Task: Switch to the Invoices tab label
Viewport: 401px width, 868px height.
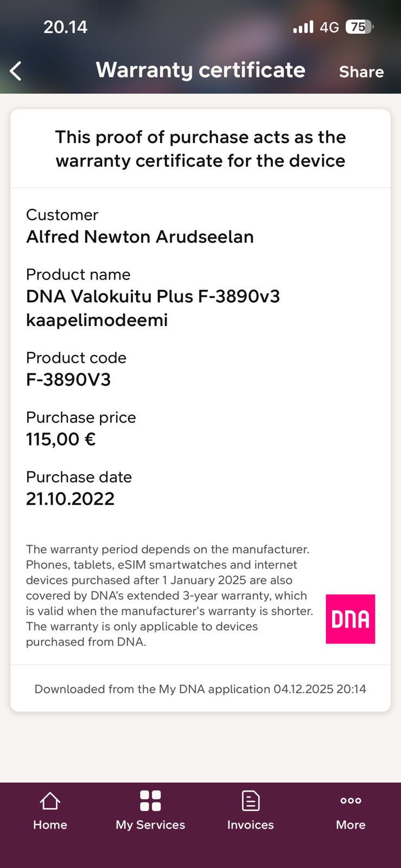Action: pyautogui.click(x=250, y=825)
